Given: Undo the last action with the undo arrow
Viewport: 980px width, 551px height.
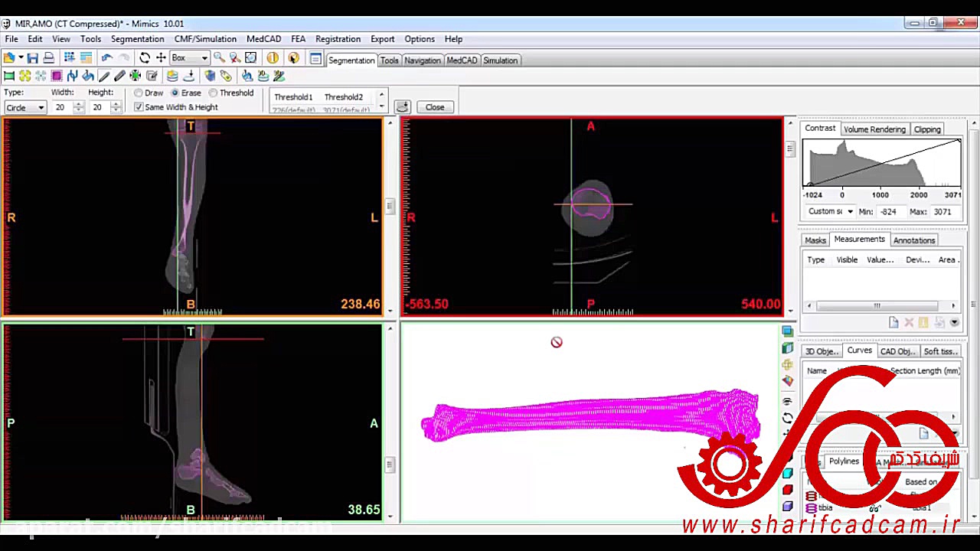Looking at the screenshot, I should coord(106,57).
